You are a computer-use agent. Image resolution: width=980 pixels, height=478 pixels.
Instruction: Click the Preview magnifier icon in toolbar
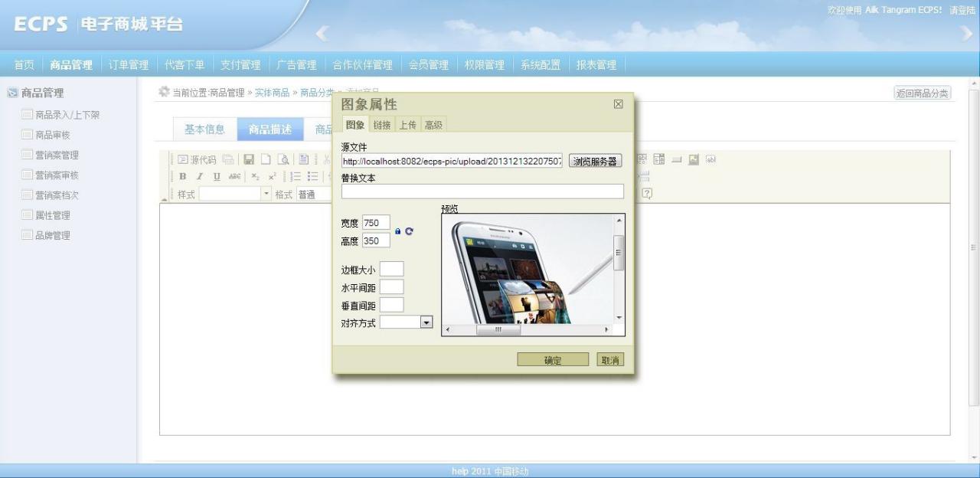(x=283, y=159)
